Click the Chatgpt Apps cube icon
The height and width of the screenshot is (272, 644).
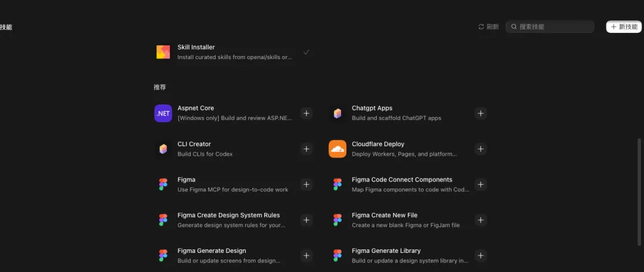pos(337,113)
